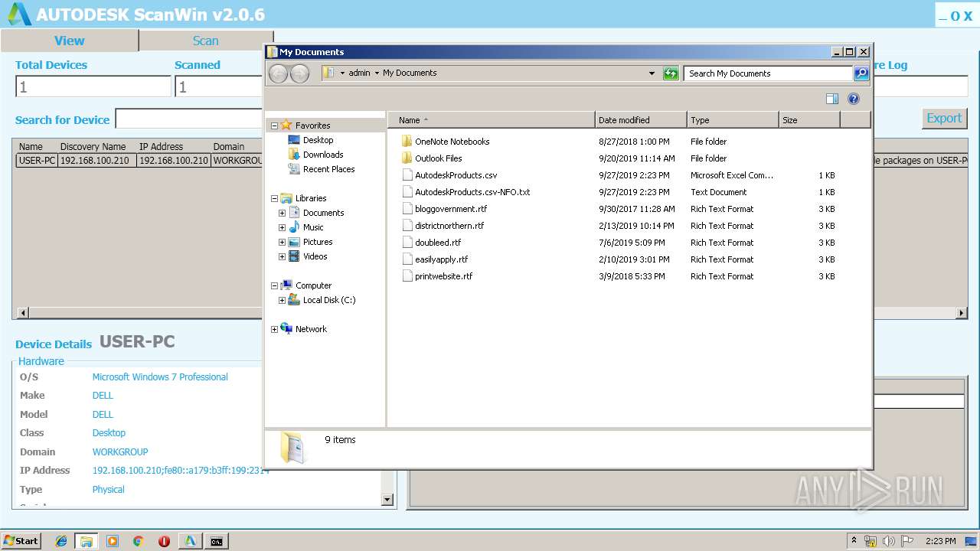Image resolution: width=980 pixels, height=551 pixels.
Task: Open the Explorer help icon
Action: click(854, 99)
